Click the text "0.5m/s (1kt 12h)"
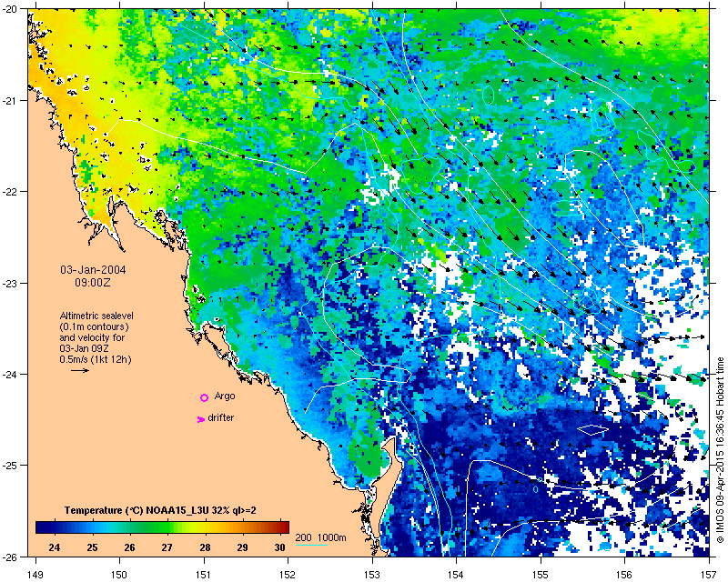Image resolution: width=728 pixels, height=582 pixels. 96,359
